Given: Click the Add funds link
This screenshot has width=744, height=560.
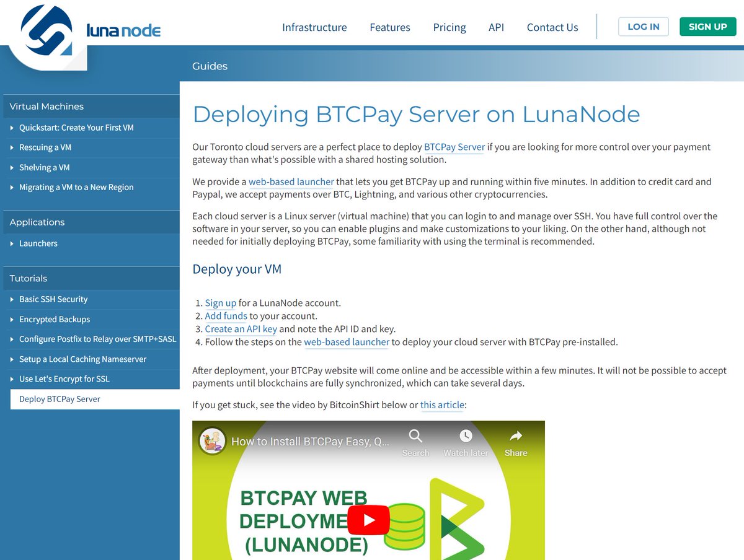Looking at the screenshot, I should point(226,316).
